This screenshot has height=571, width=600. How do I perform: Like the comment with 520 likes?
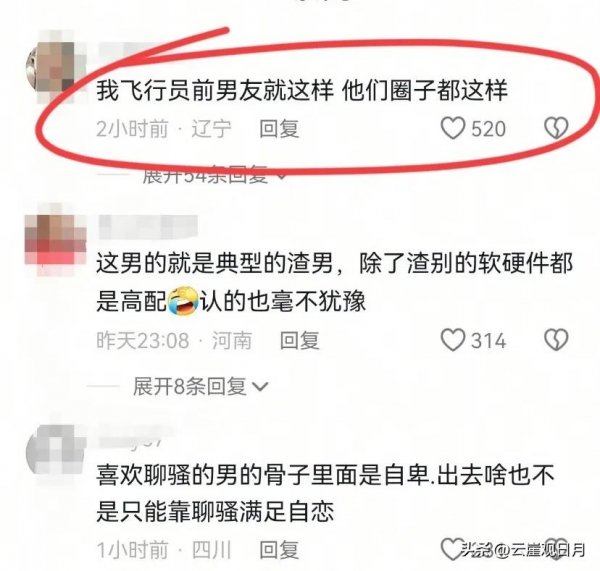(453, 128)
